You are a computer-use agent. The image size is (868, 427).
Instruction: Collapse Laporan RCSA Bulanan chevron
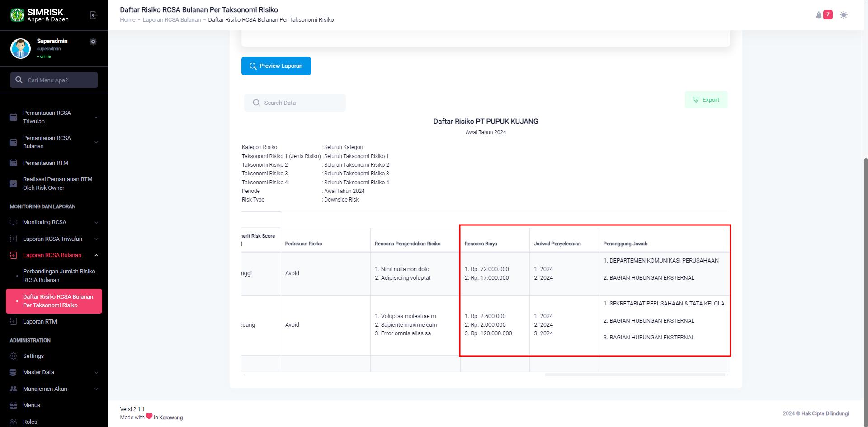tap(96, 255)
